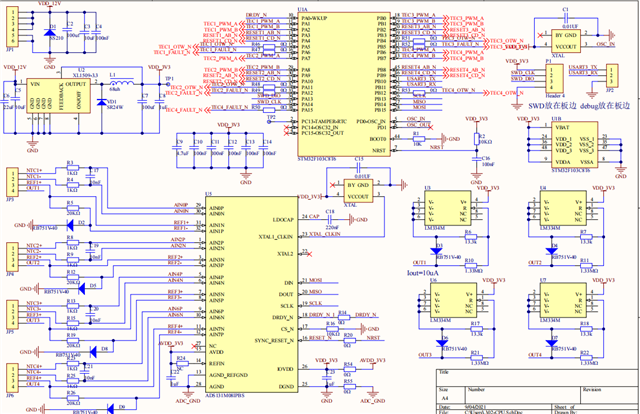Select the U6 LM334M component
The width and height of the screenshot is (640, 414).
point(453,300)
